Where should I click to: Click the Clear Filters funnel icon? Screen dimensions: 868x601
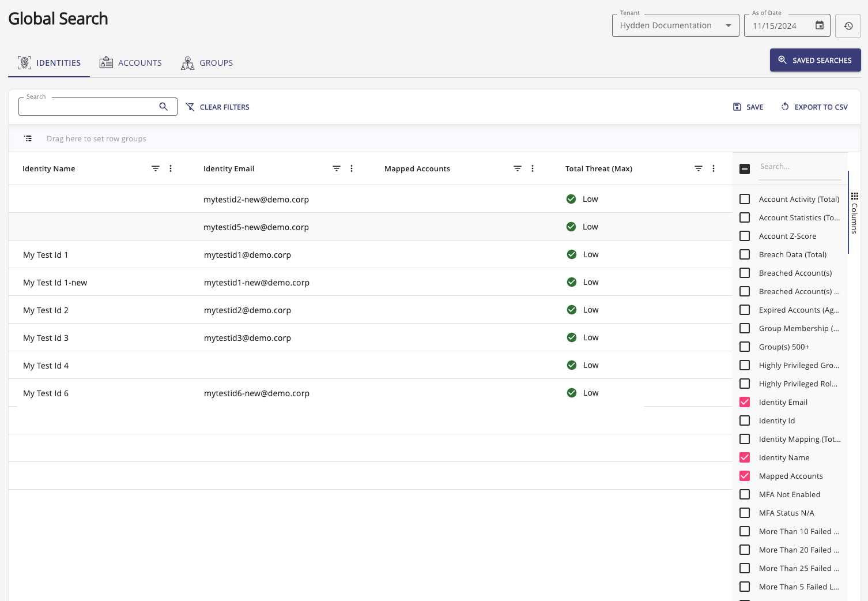[x=190, y=107]
